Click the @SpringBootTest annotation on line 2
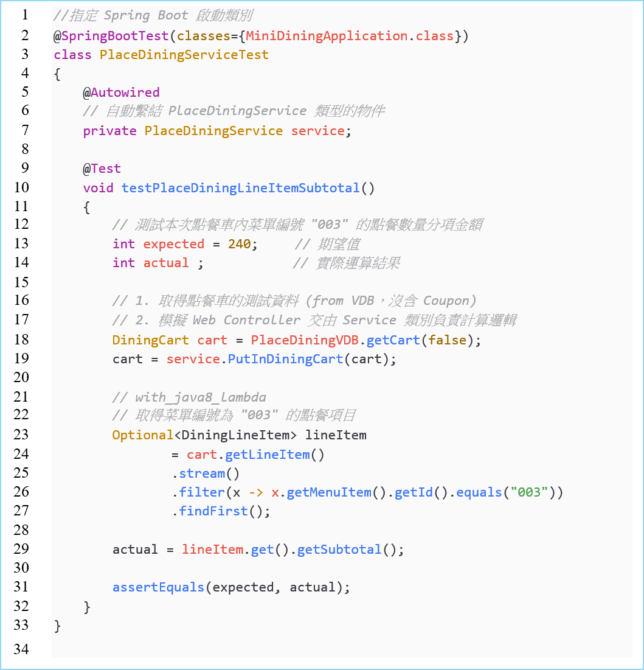 point(111,36)
